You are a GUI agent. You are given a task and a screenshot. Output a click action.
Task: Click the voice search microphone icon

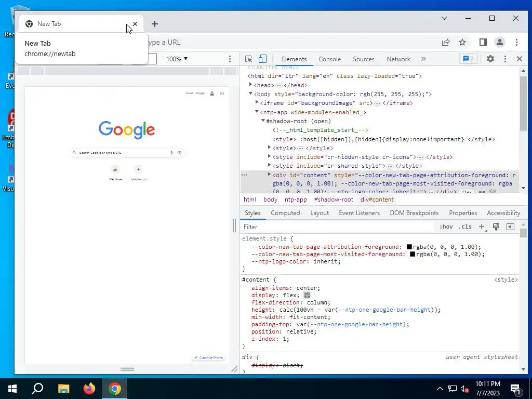point(171,153)
